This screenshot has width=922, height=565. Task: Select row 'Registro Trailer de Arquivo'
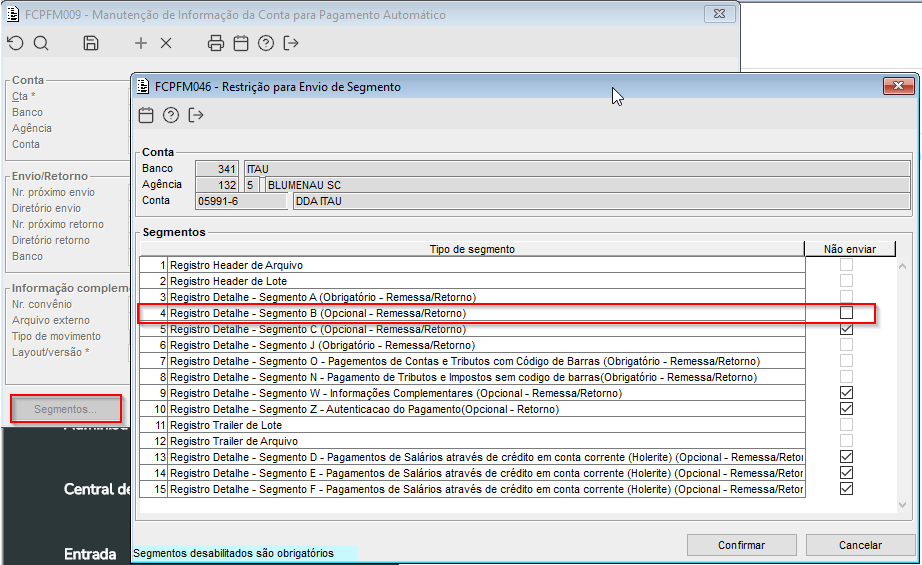click(472, 441)
